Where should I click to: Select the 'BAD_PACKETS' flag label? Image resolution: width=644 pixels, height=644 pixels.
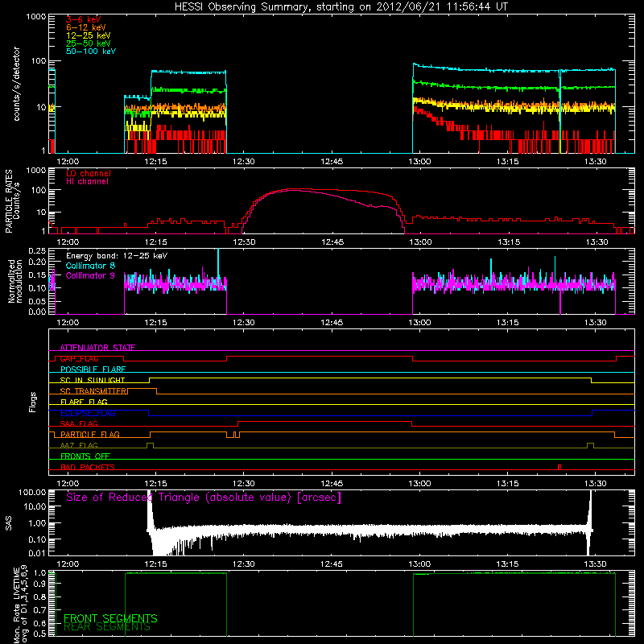[88, 468]
